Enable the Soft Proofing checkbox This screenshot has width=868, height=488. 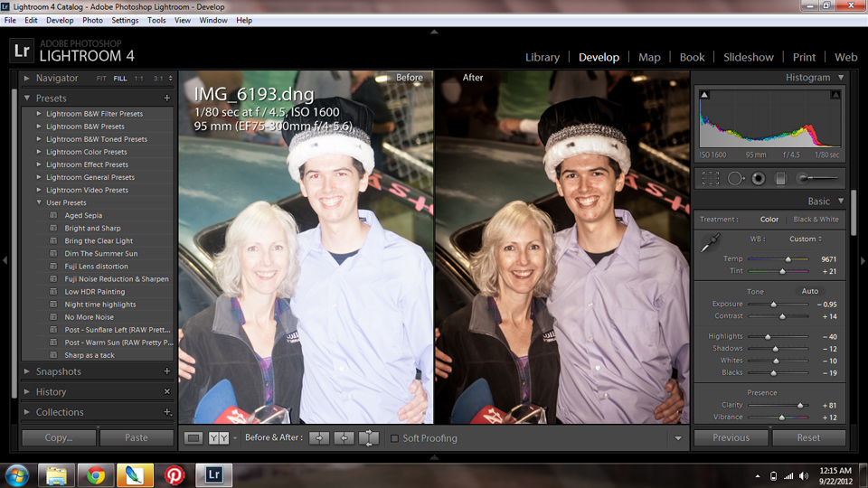tap(394, 438)
